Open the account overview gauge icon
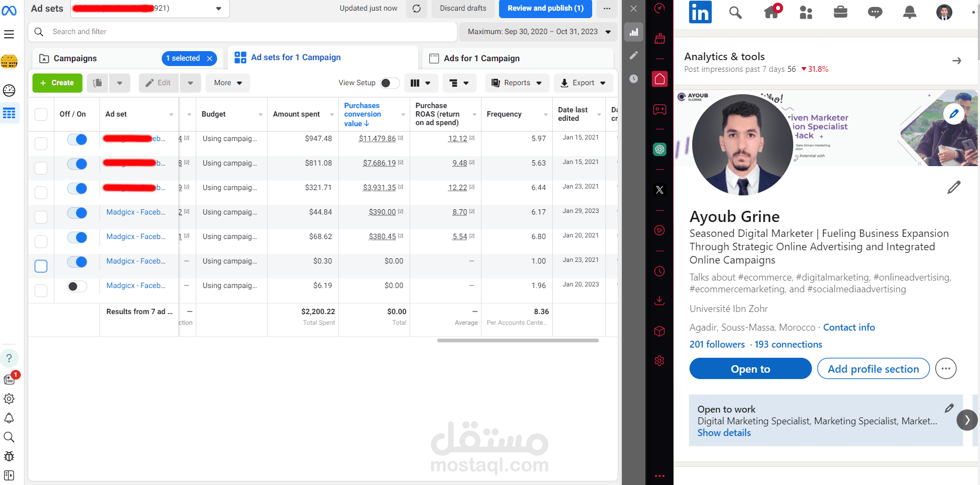The height and width of the screenshot is (485, 980). [9, 91]
